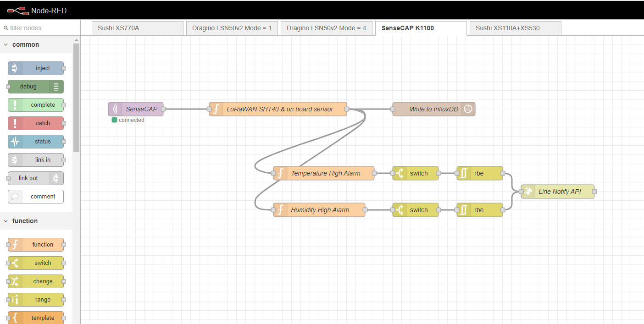Image resolution: width=644 pixels, height=324 pixels.
Task: Select the LoRaWAN SHT40 & on board sensor node
Action: click(x=278, y=109)
